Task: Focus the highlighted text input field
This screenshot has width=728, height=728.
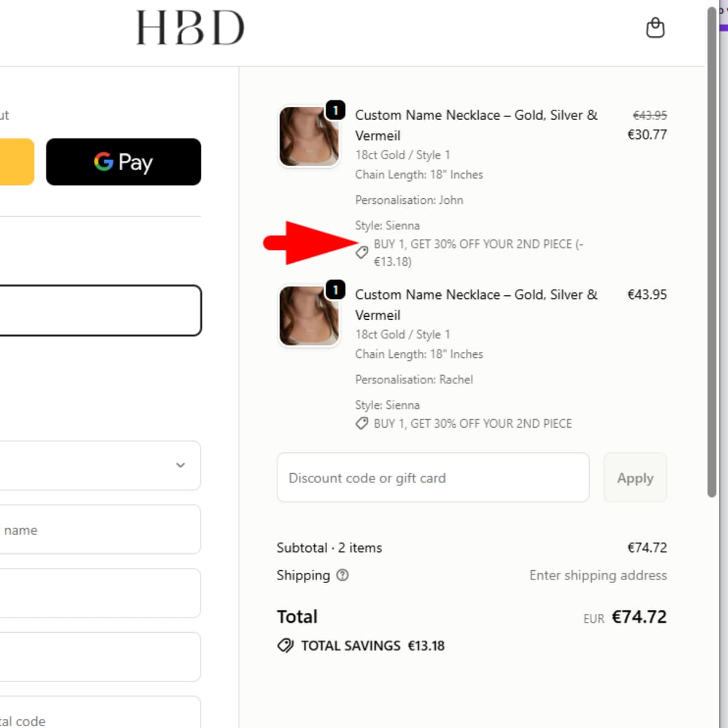Action: tap(100, 311)
